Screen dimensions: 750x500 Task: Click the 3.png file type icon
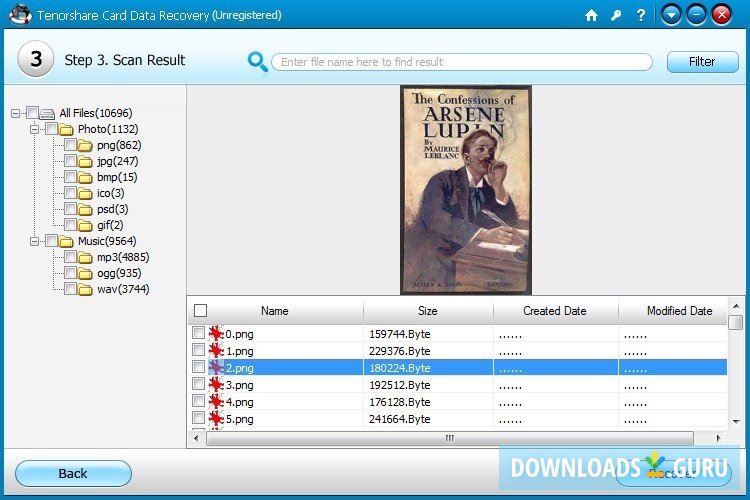(216, 384)
